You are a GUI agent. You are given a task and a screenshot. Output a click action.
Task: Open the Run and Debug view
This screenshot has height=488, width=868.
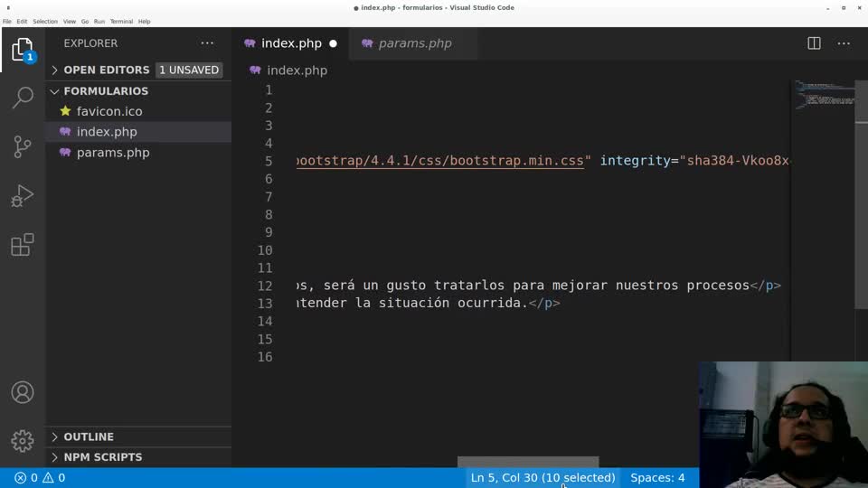tap(22, 196)
